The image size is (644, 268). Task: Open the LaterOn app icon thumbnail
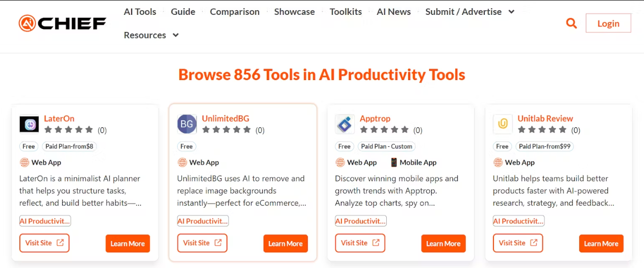click(x=29, y=124)
